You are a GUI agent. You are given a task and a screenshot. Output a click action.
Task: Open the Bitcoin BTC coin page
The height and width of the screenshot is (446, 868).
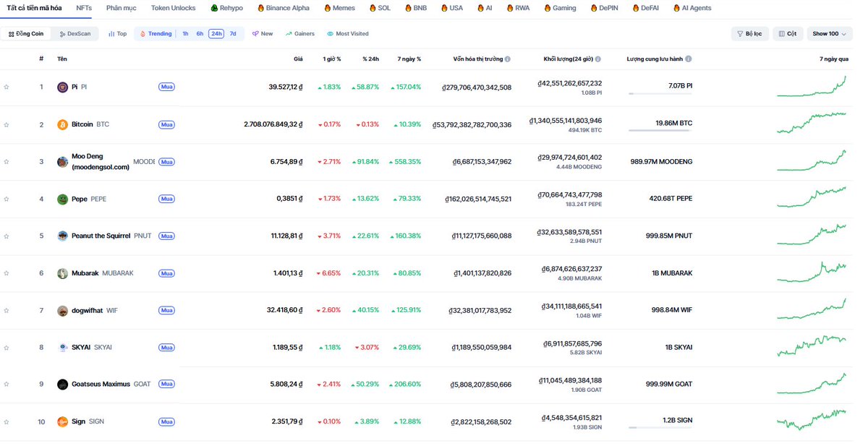pyautogui.click(x=90, y=124)
